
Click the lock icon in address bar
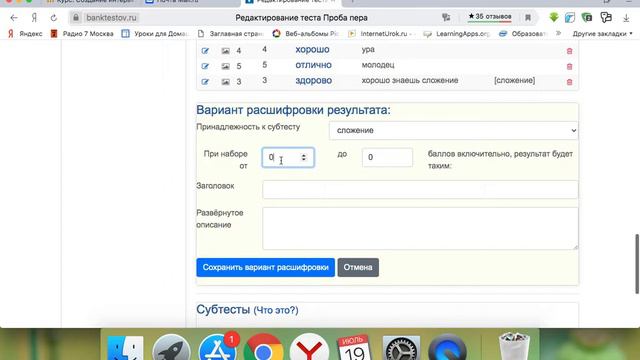(76, 18)
